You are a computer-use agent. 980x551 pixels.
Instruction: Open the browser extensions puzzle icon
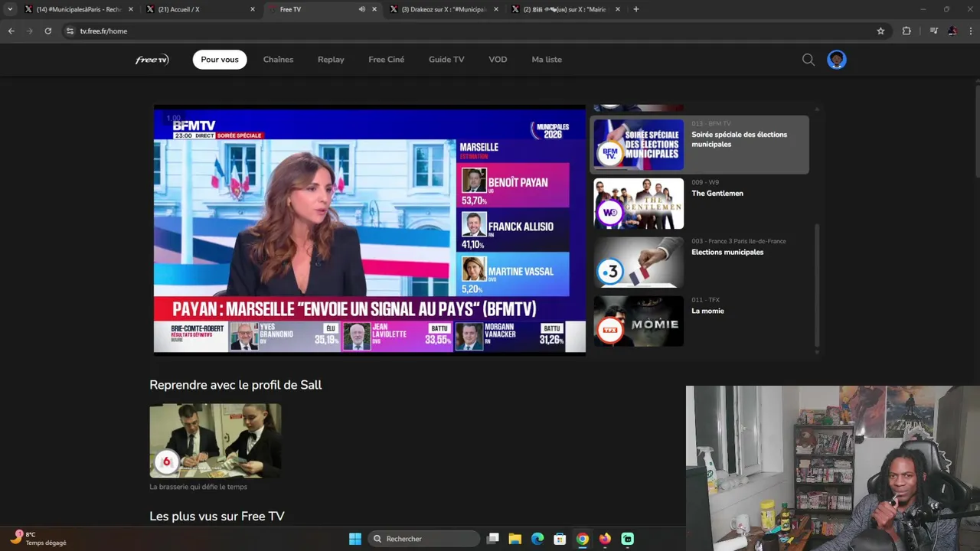906,31
